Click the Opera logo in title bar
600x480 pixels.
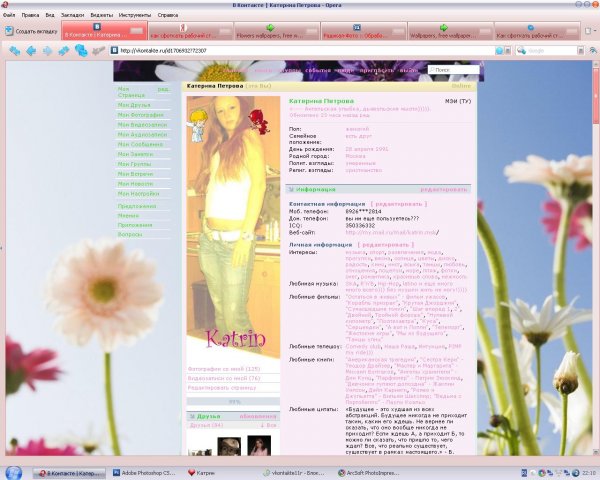pyautogui.click(x=5, y=5)
